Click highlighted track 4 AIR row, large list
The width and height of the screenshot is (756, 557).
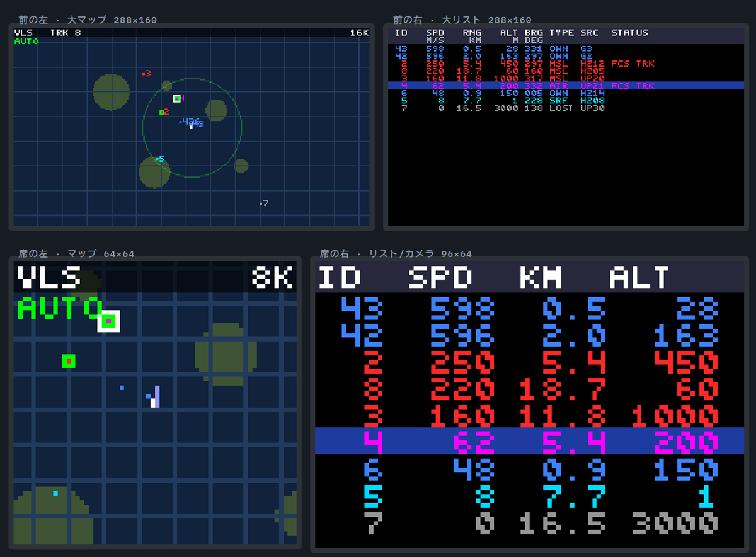click(x=566, y=86)
